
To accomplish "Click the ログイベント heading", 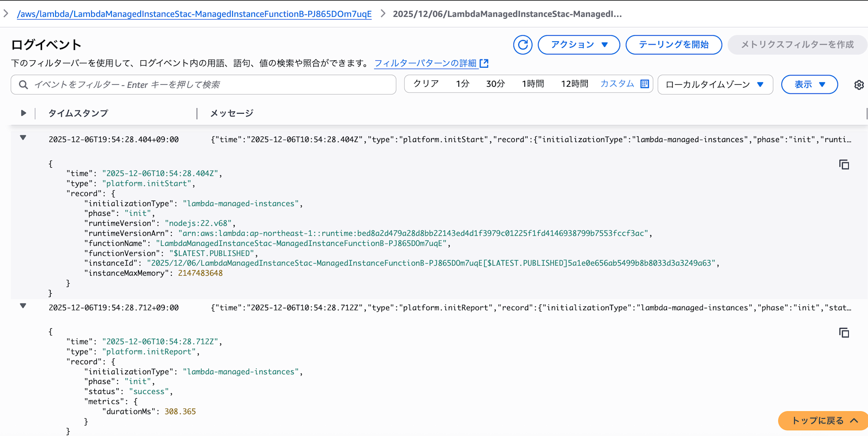I will (46, 45).
